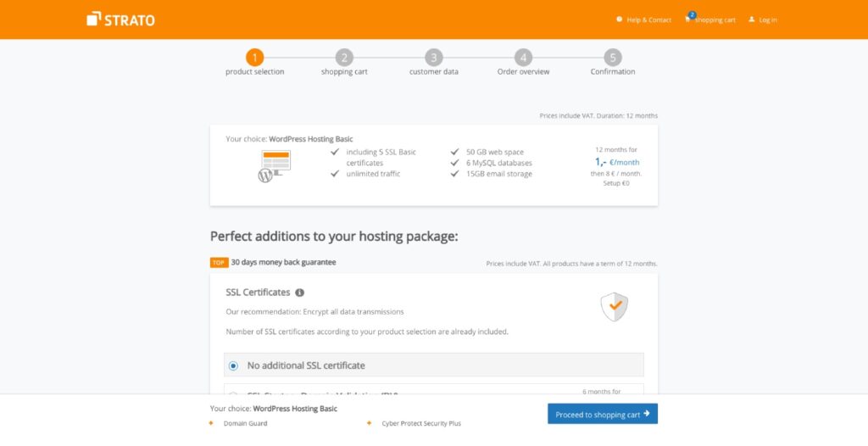Click Cyber Protect Security Plus add-on

pyautogui.click(x=421, y=423)
